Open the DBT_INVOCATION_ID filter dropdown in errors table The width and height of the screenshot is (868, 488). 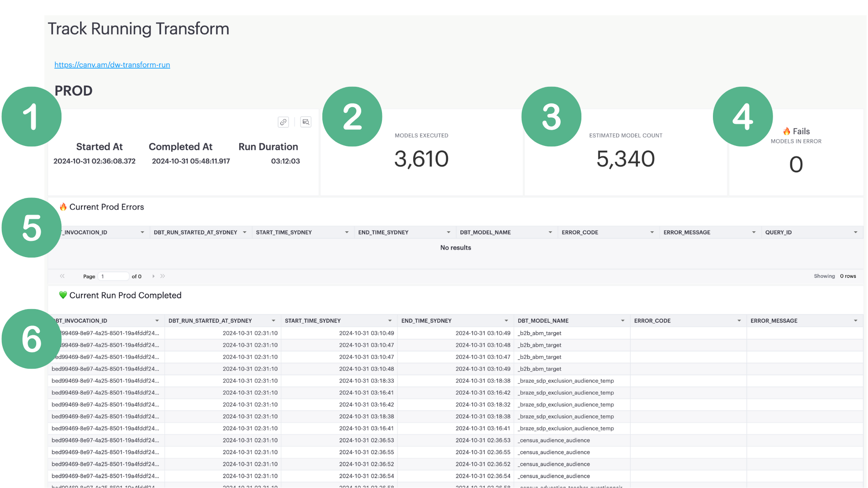tap(142, 232)
